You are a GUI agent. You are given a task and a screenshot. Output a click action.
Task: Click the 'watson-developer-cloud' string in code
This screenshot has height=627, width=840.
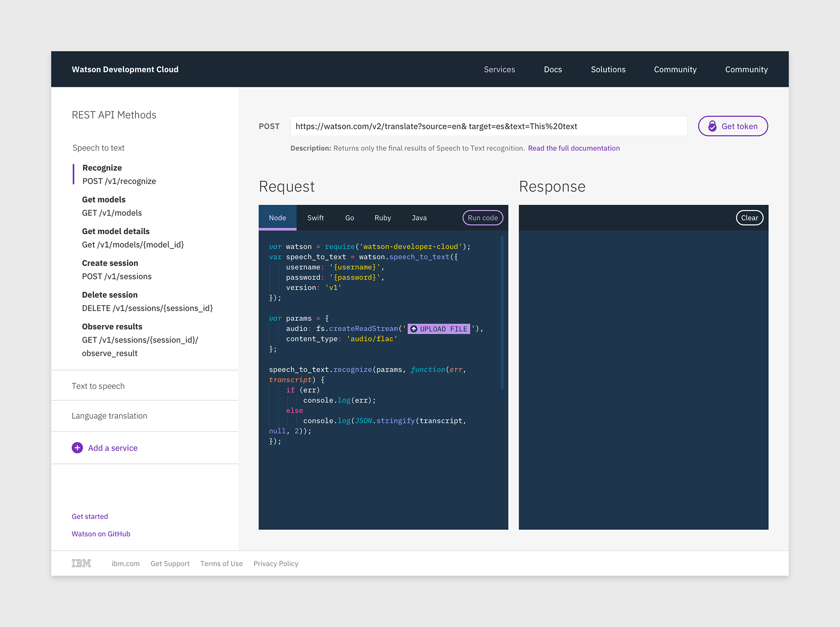click(x=410, y=246)
